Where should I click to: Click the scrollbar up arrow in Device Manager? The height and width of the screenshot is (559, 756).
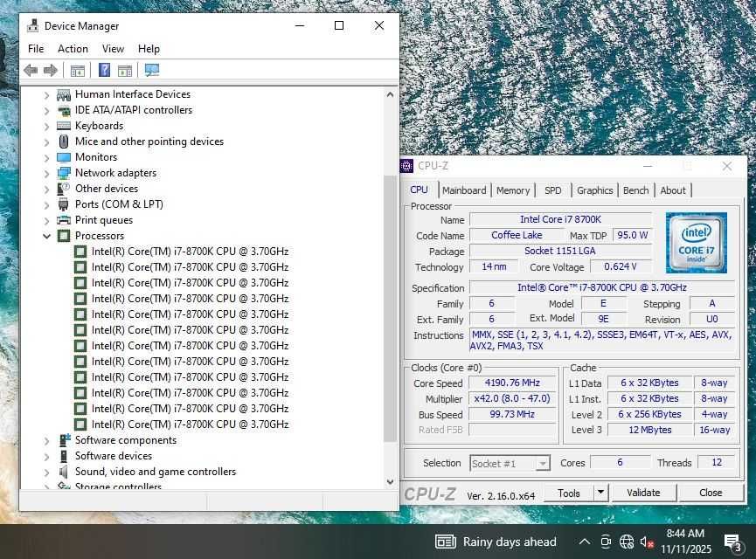pos(390,95)
